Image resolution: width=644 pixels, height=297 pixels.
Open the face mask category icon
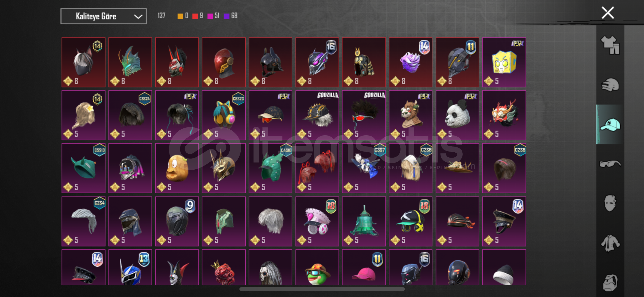(x=610, y=203)
